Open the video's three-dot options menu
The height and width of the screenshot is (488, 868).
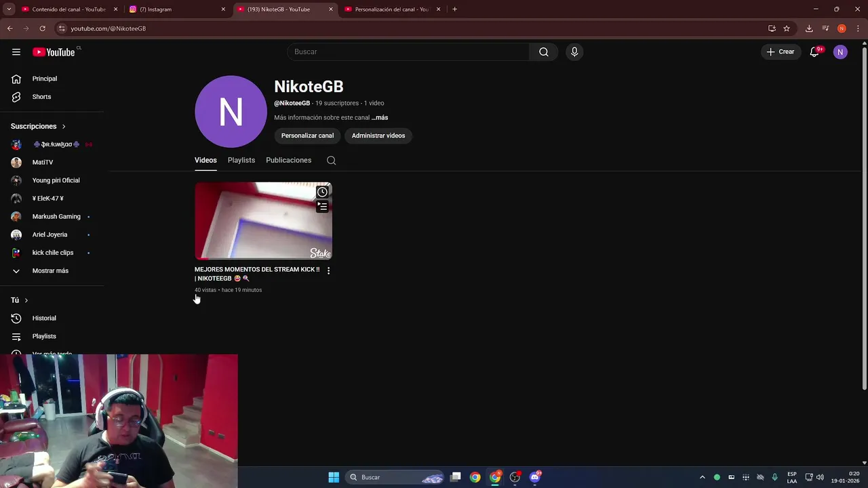click(x=328, y=270)
